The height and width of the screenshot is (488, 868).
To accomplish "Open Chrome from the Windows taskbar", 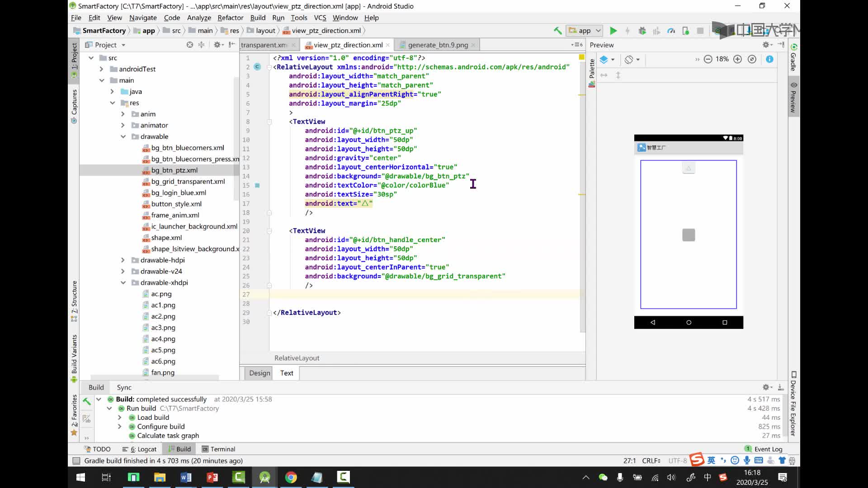I will (291, 477).
